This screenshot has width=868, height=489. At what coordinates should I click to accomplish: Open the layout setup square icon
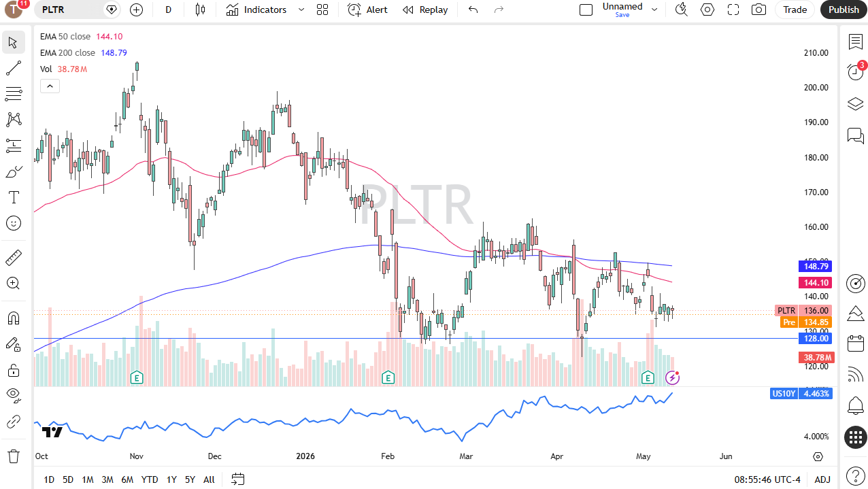[x=586, y=10]
